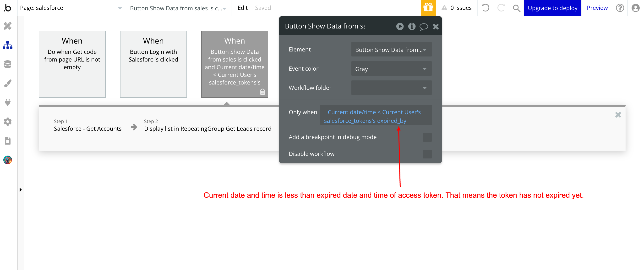Open the gift box rewards icon
This screenshot has width=644, height=270.
[428, 8]
